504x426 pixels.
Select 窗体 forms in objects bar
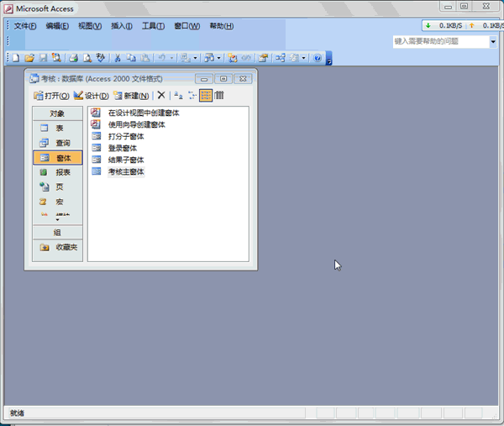(57, 157)
